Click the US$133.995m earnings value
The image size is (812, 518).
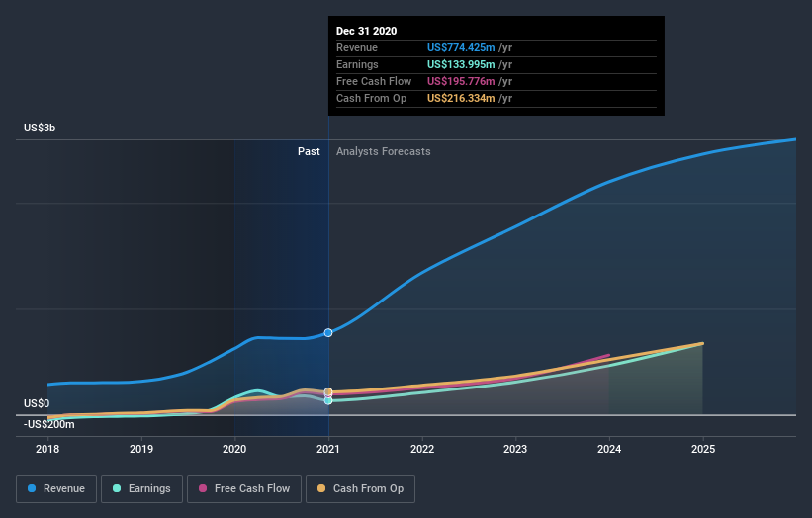pos(461,64)
